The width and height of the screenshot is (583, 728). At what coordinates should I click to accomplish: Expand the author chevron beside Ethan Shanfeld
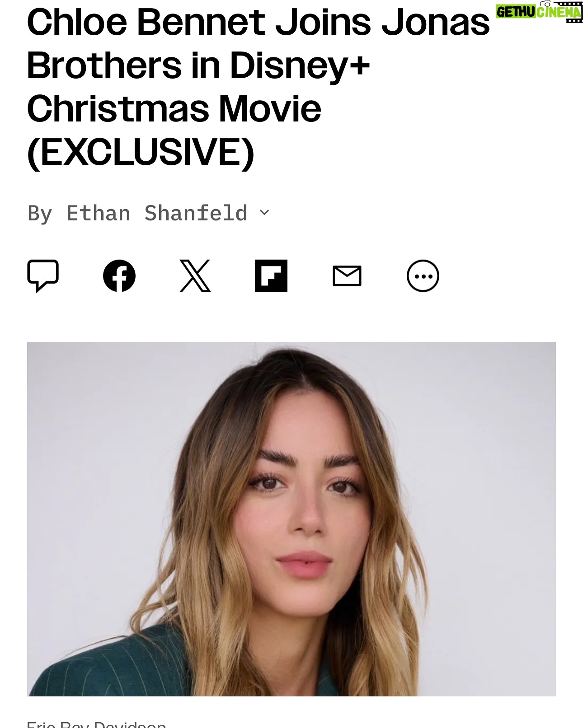click(265, 212)
